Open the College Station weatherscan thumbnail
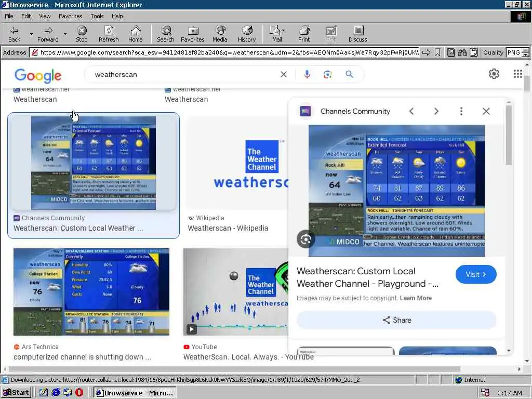532x399 pixels. tap(91, 292)
